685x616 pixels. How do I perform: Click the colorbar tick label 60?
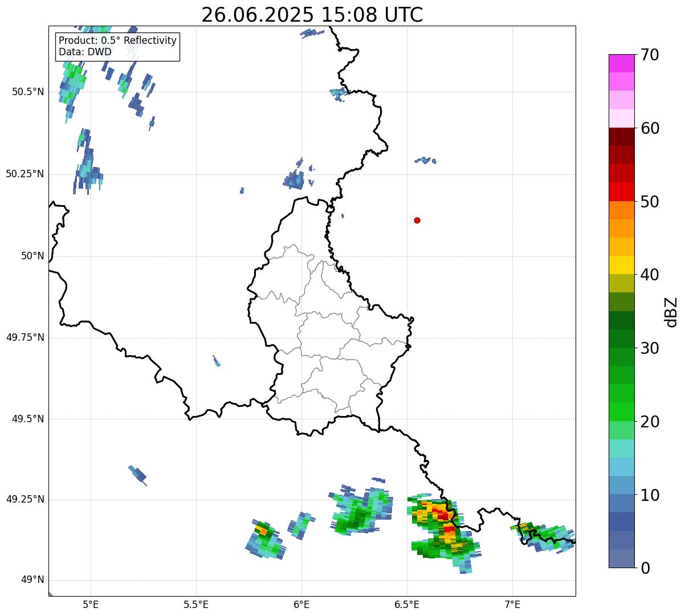650,128
